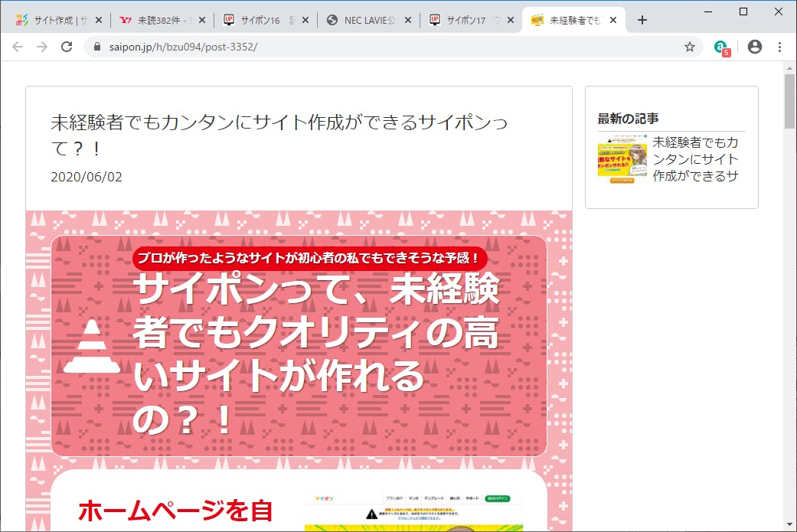Click the Saipon site screenshot image
Image resolution: width=797 pixels, height=532 pixels.
tap(413, 512)
